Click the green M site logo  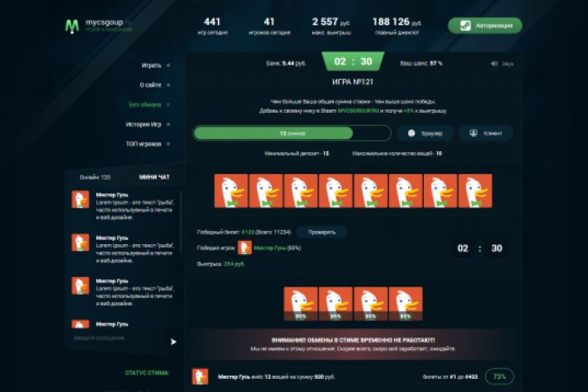[72, 26]
